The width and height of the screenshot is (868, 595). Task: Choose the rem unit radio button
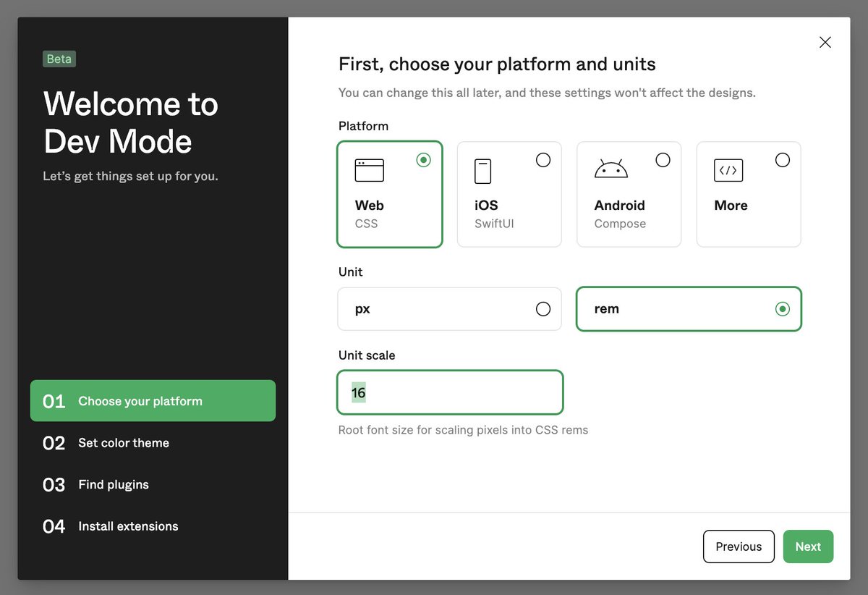tap(783, 309)
